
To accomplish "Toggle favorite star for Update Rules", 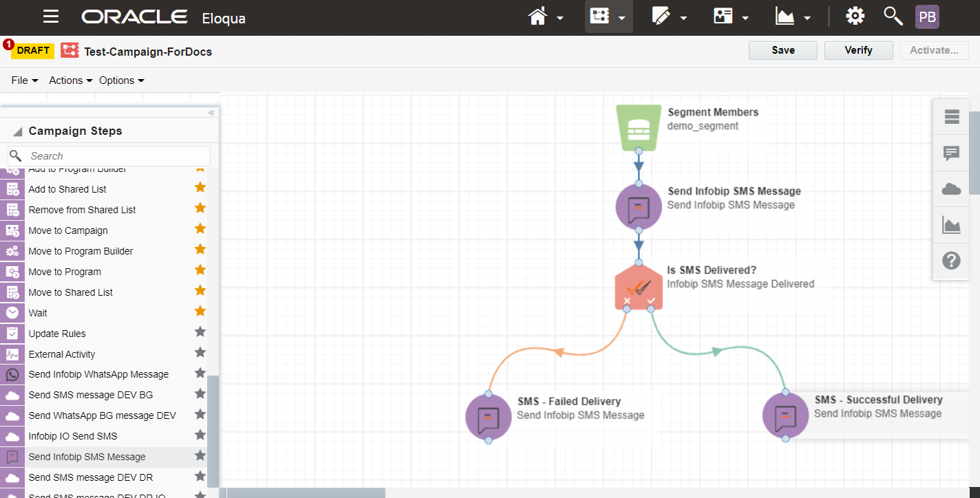I will click(200, 332).
